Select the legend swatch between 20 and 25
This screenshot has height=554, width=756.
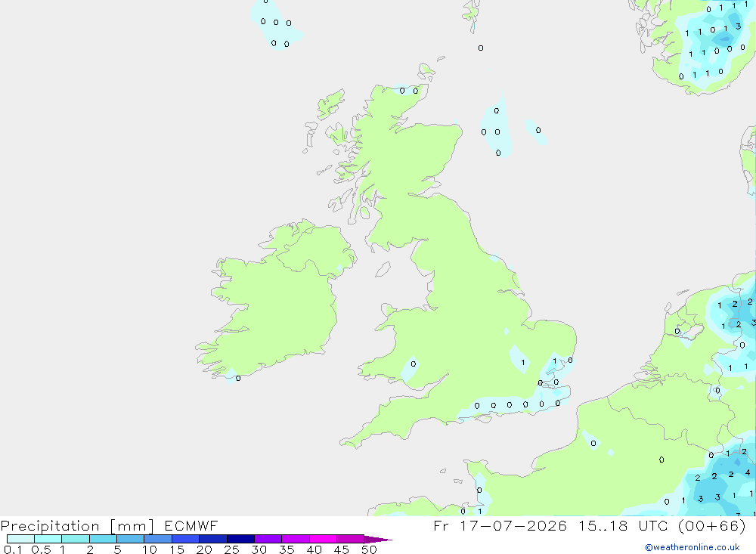coord(212,539)
